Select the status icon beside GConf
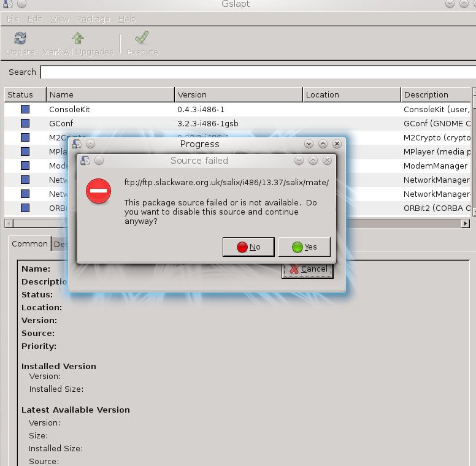 tap(25, 123)
